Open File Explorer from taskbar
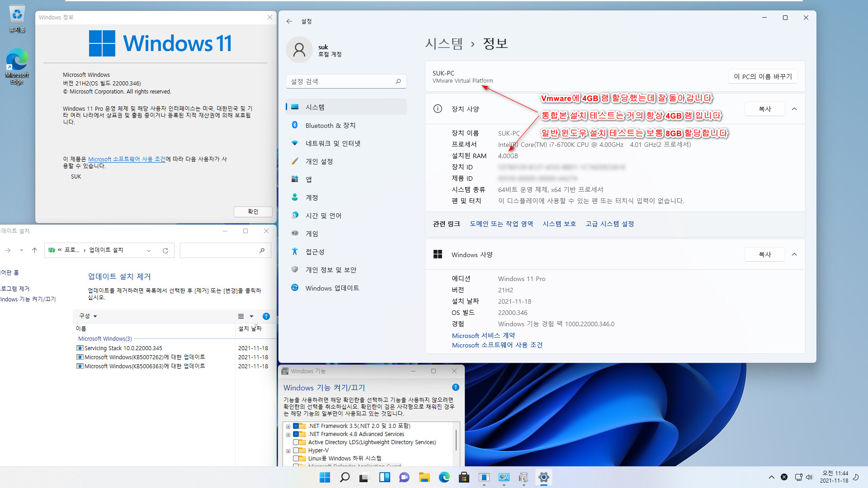The image size is (868, 488). [x=424, y=477]
